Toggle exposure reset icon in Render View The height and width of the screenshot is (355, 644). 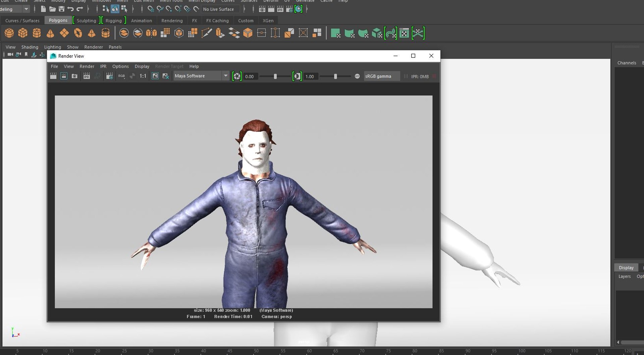[237, 76]
